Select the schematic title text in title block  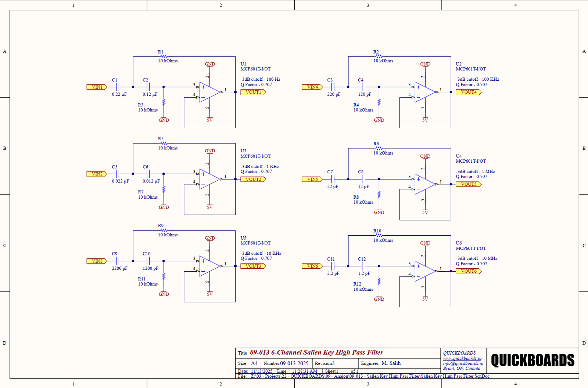316,352
